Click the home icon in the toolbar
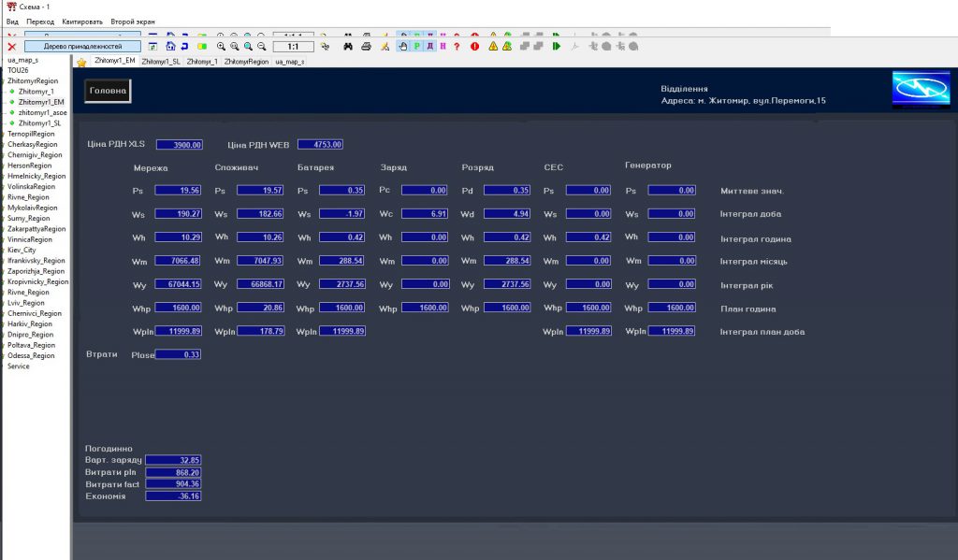The width and height of the screenshot is (958, 560). 170,46
